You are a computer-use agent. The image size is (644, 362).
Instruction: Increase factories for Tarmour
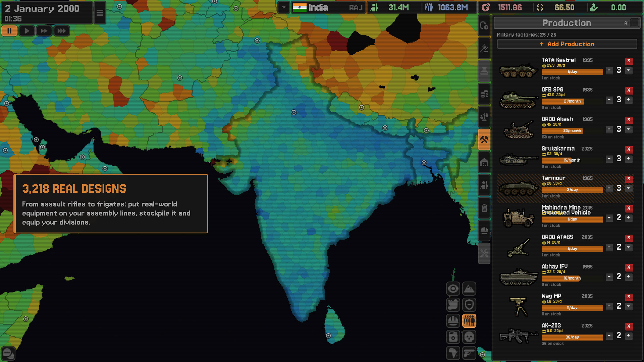[x=629, y=188]
